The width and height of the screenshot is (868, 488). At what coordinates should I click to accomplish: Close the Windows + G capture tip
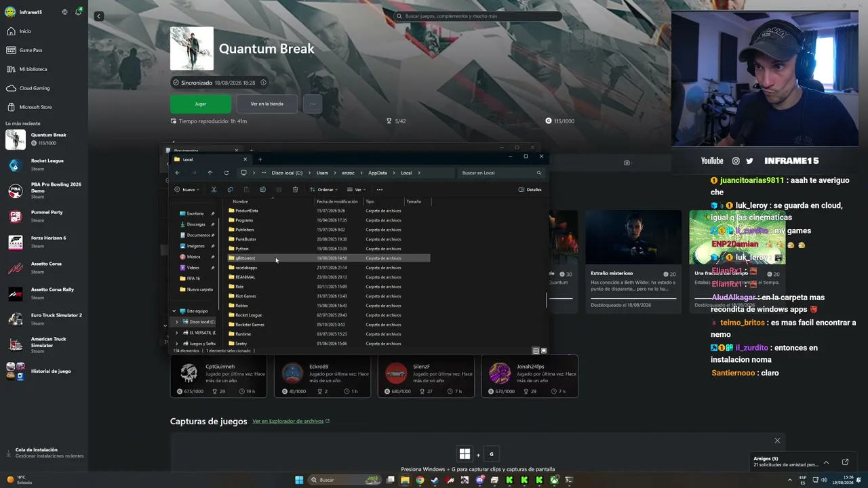tap(777, 441)
